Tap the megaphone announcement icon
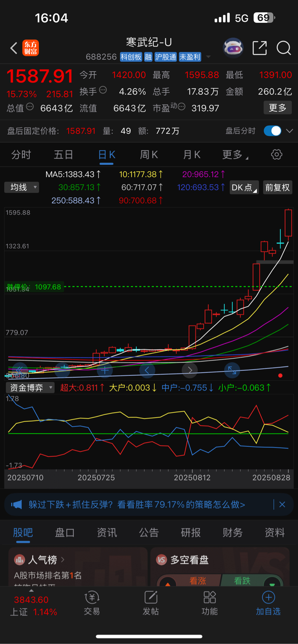 [x=16, y=505]
